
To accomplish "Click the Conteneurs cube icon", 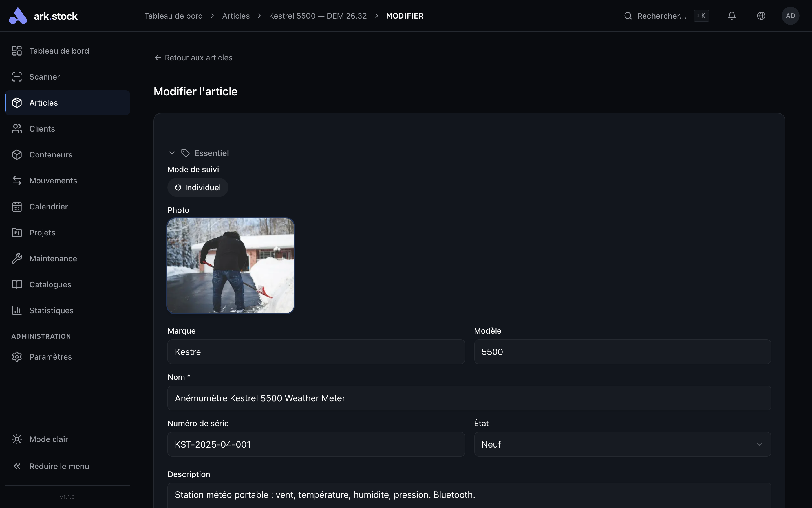I will pyautogui.click(x=17, y=155).
